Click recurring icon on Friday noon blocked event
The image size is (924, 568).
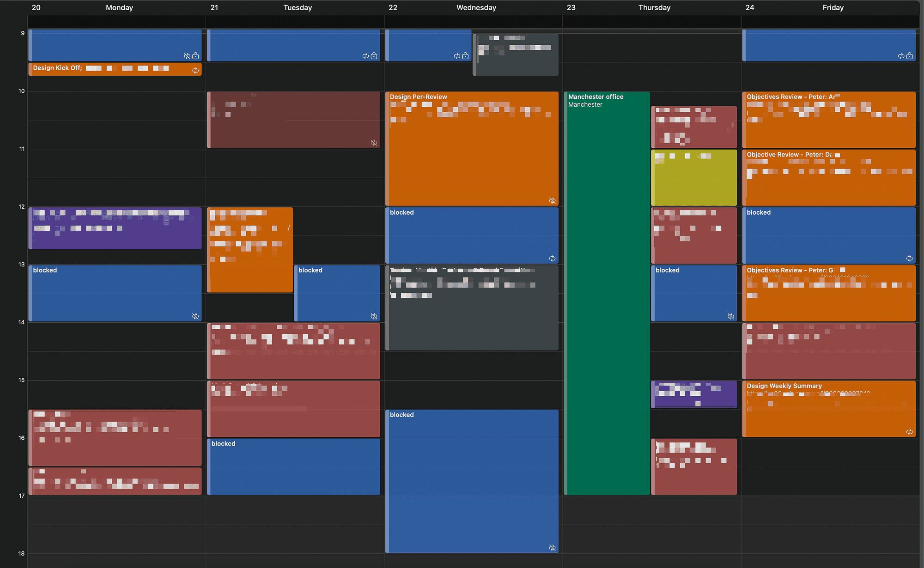(909, 258)
